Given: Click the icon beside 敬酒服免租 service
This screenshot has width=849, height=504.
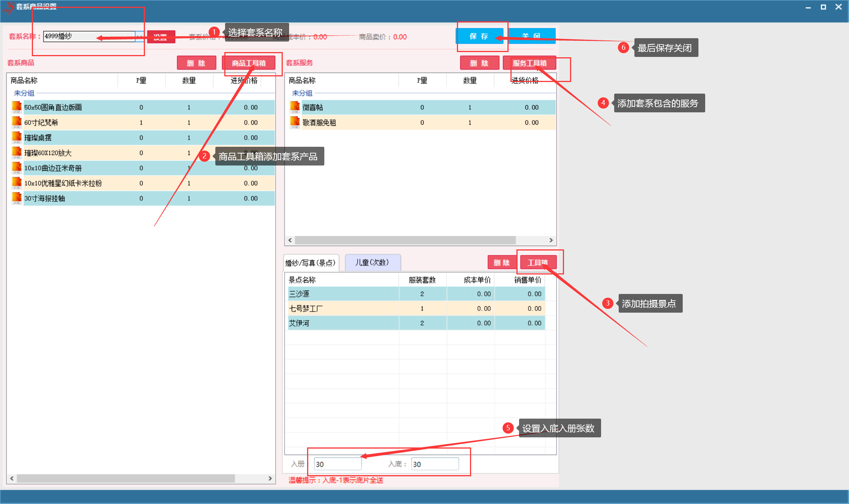Looking at the screenshot, I should click(295, 122).
